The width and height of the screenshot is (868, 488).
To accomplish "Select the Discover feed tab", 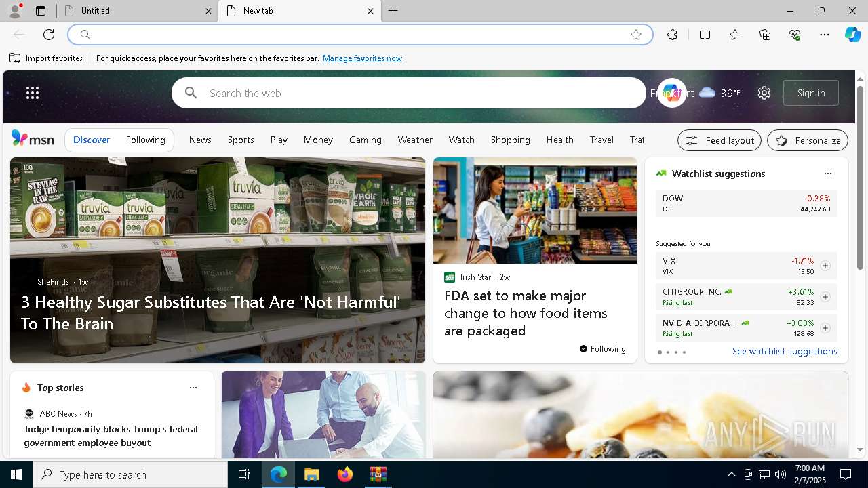I will click(92, 140).
